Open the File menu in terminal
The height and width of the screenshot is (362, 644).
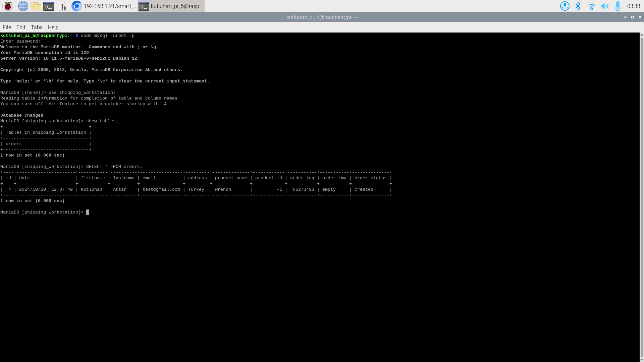[x=7, y=27]
